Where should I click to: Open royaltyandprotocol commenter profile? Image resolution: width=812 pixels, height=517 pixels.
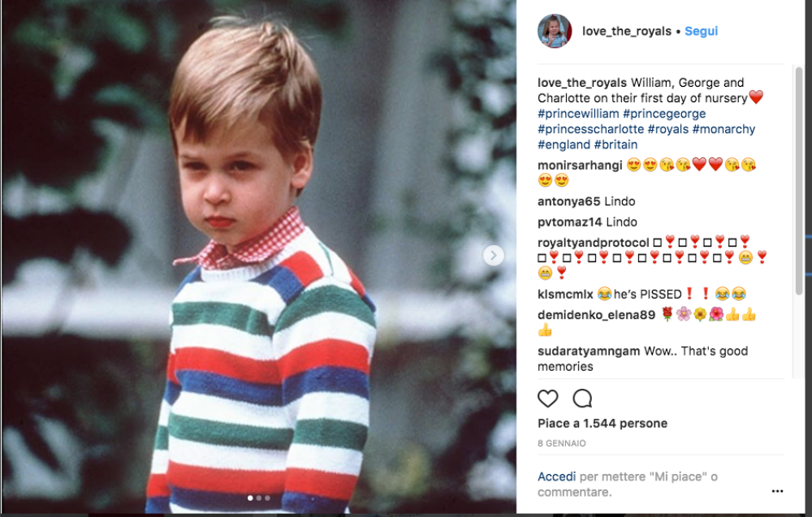(593, 243)
